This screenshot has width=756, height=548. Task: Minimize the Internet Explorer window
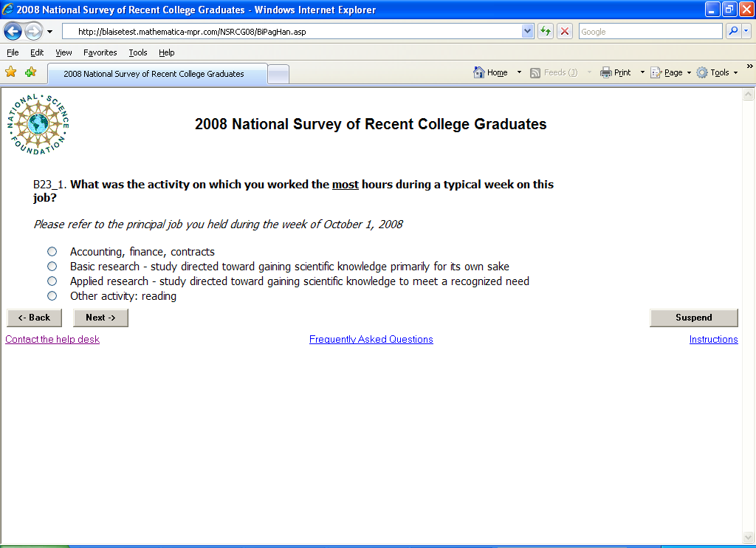click(x=712, y=9)
